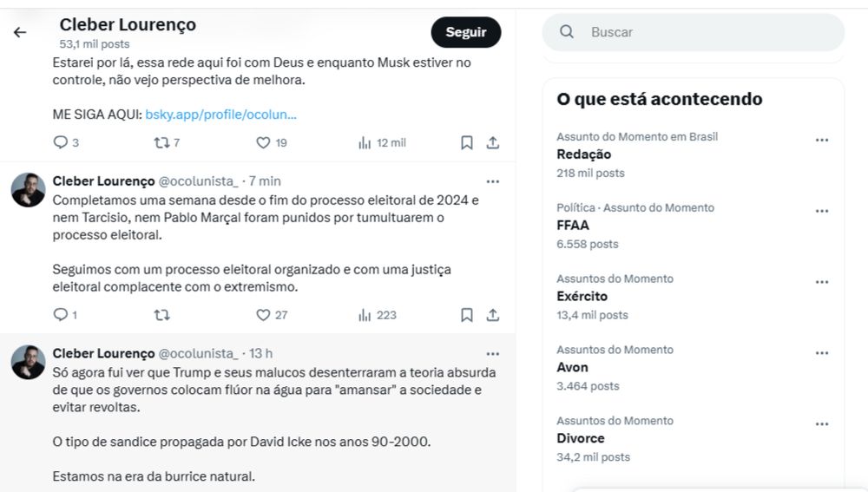Like the election process post with 27 likes
Screen dimensions: 868x492
click(263, 315)
